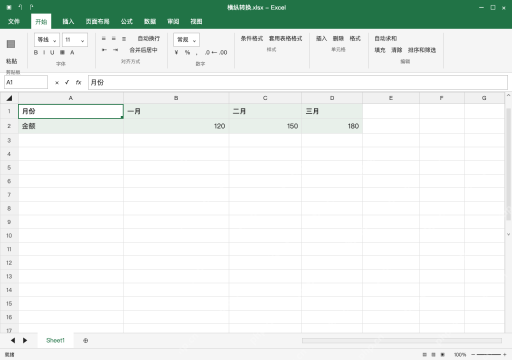This screenshot has width=512, height=360.
Task: Switch to the Page Layout (页面布局) tab
Action: pos(97,22)
